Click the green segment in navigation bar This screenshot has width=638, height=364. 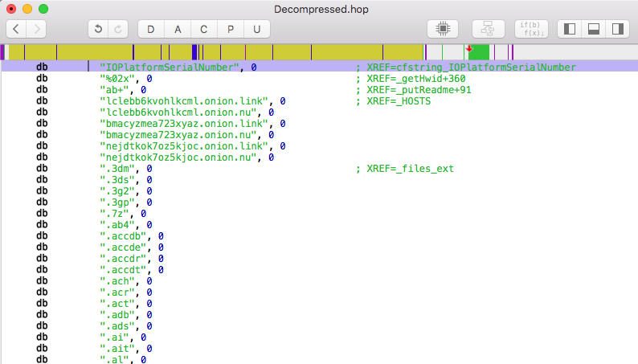click(480, 53)
